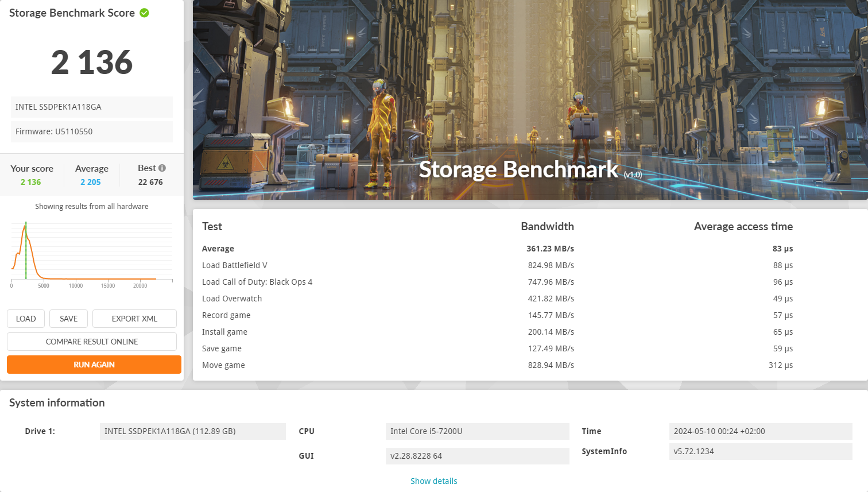
Task: Click the LOAD button
Action: coord(25,319)
